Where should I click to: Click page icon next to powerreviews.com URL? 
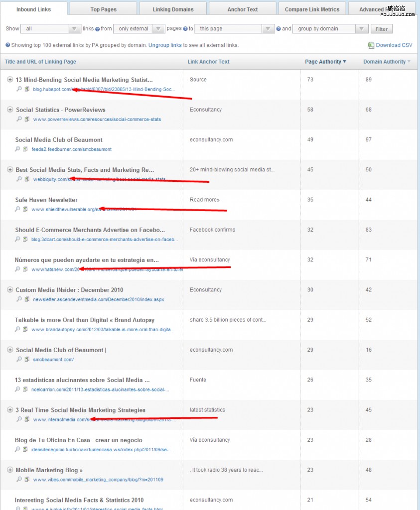point(27,119)
